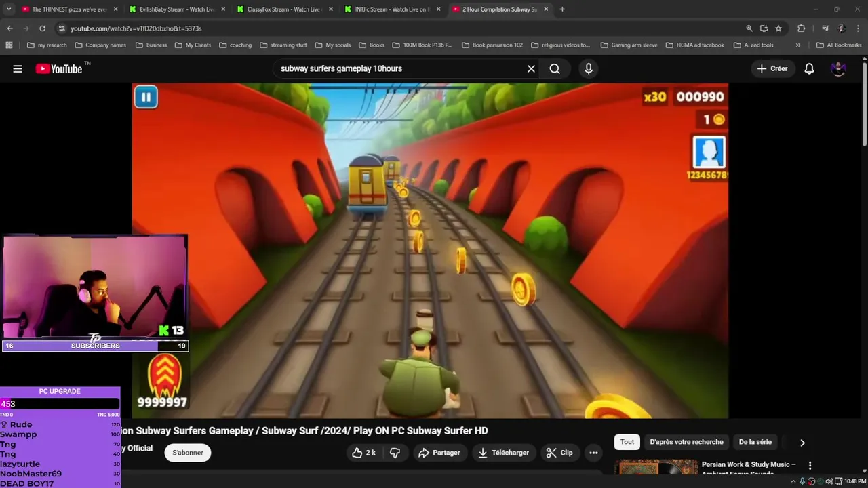Open the tray microphone icon
Screen dimensions: 868x488
802,481
